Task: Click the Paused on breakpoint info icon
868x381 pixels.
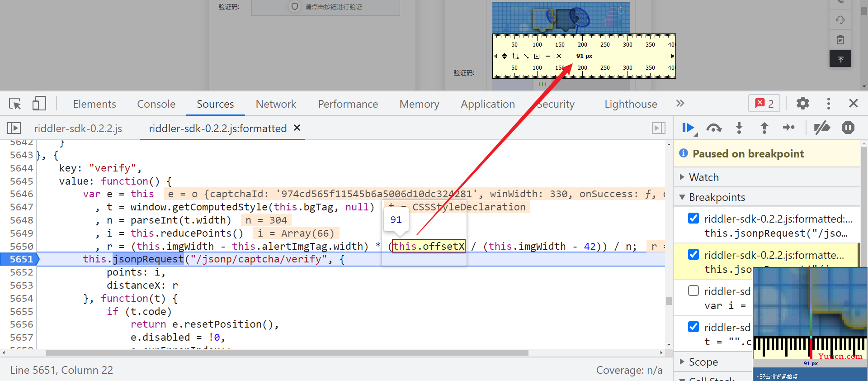Action: [684, 153]
